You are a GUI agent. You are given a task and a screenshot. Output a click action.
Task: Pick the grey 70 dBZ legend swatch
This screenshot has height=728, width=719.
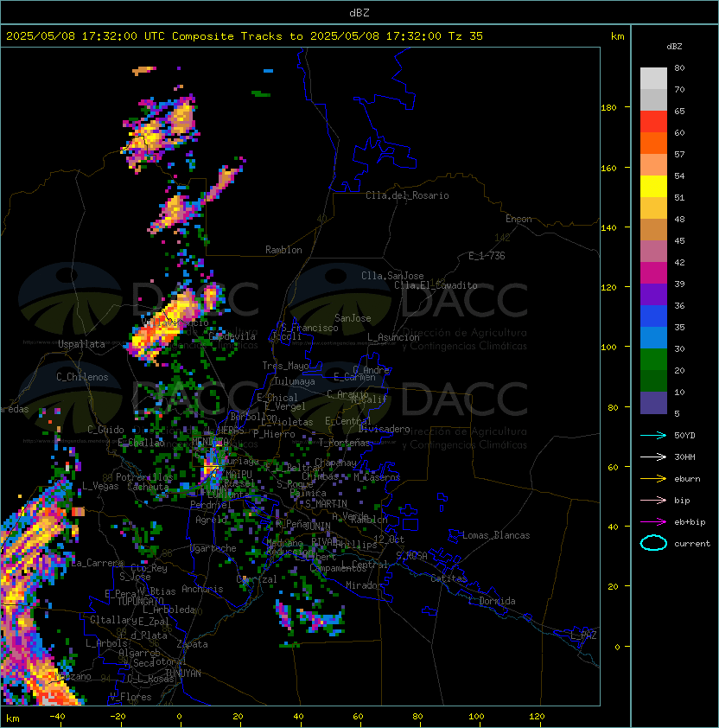[x=653, y=99]
